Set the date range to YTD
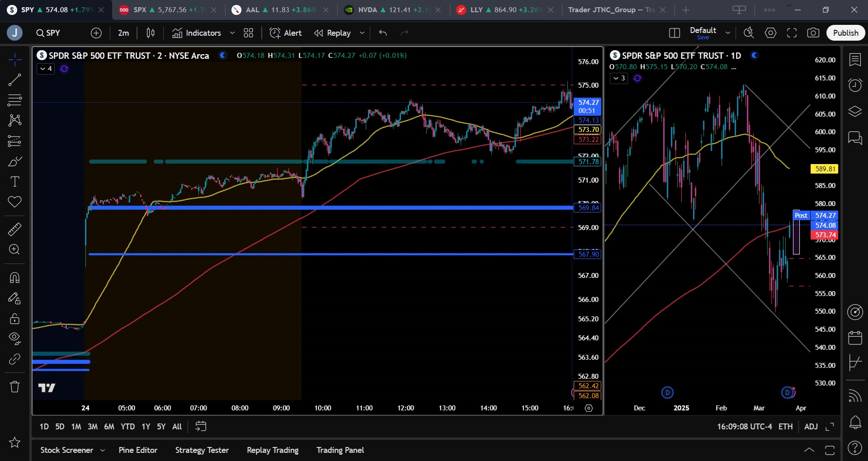This screenshot has width=868, height=461. click(x=127, y=427)
